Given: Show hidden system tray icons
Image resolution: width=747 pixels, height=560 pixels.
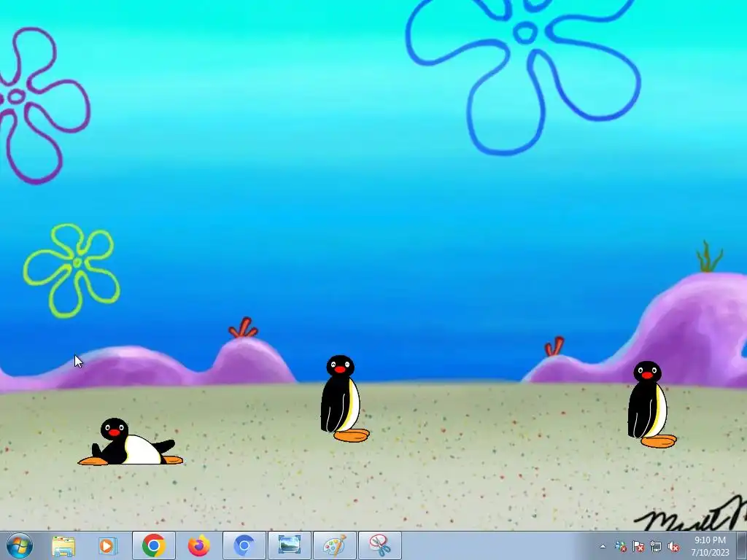Looking at the screenshot, I should coord(603,547).
